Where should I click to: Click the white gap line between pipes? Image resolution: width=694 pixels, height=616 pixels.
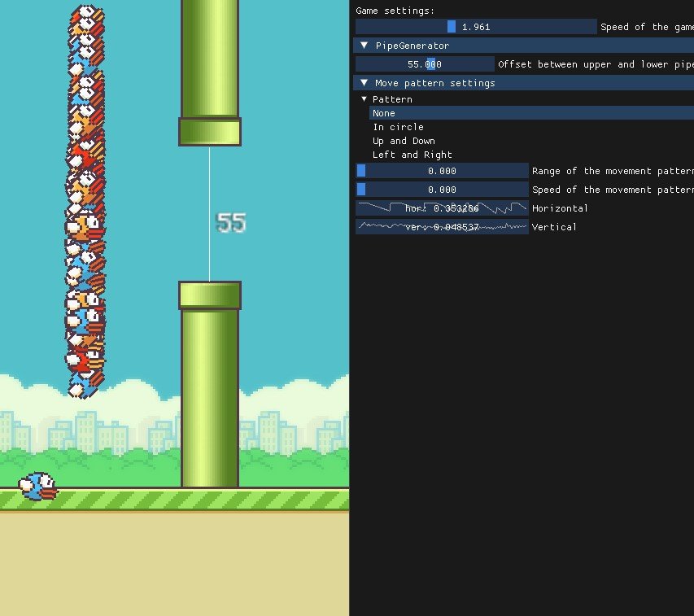[209, 187]
